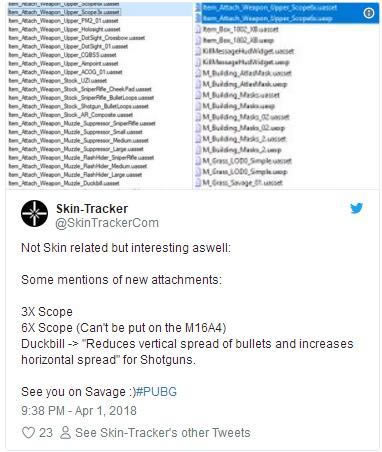Select Item_Attach_Weapon_Upper_Scope3x.uasset in the list

point(64,12)
